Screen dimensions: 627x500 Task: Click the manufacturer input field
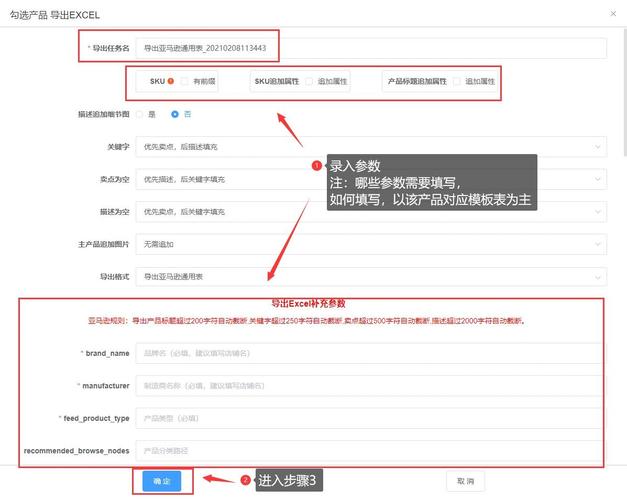click(370, 385)
